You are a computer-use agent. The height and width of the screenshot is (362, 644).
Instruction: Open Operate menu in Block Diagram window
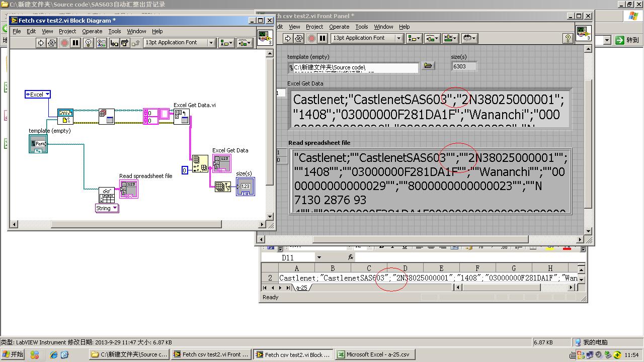(x=92, y=31)
